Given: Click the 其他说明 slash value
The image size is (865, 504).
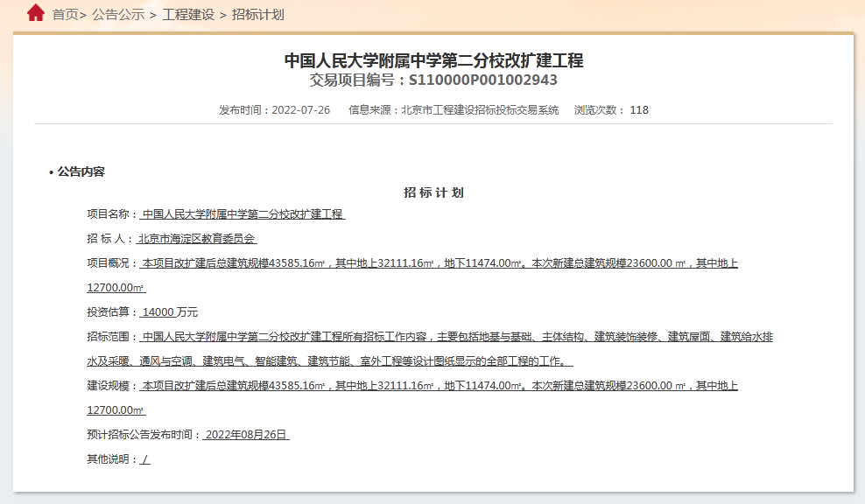Looking at the screenshot, I should (145, 459).
